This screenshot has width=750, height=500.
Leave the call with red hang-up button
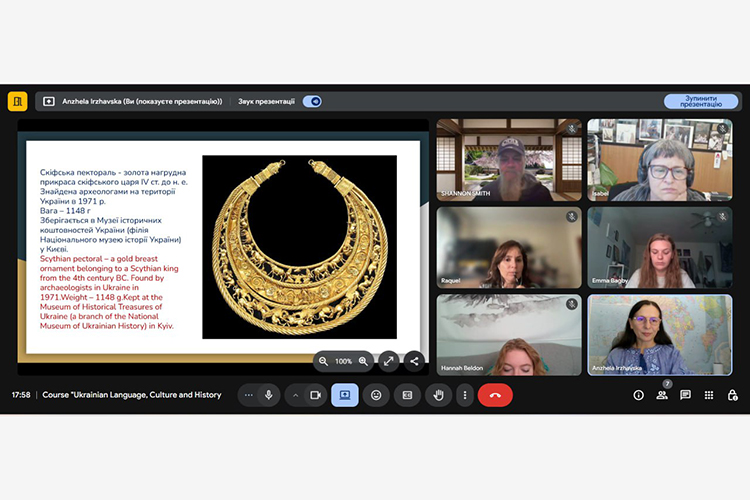click(495, 395)
